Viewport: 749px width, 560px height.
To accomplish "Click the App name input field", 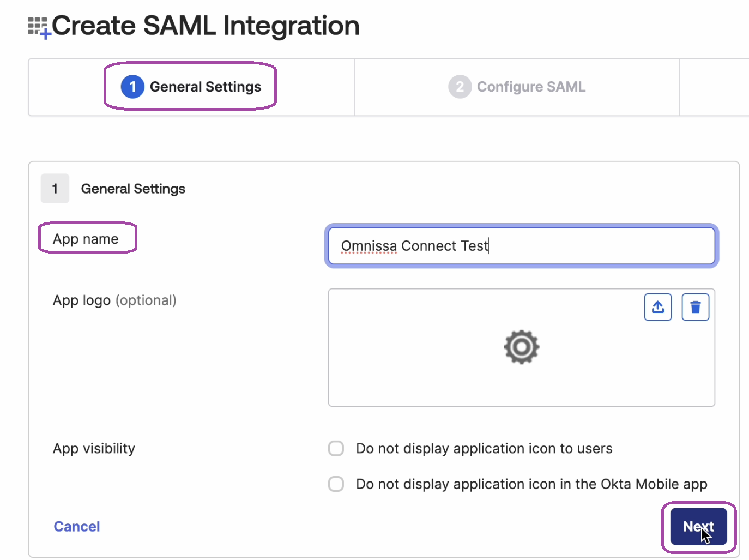I will click(x=522, y=246).
